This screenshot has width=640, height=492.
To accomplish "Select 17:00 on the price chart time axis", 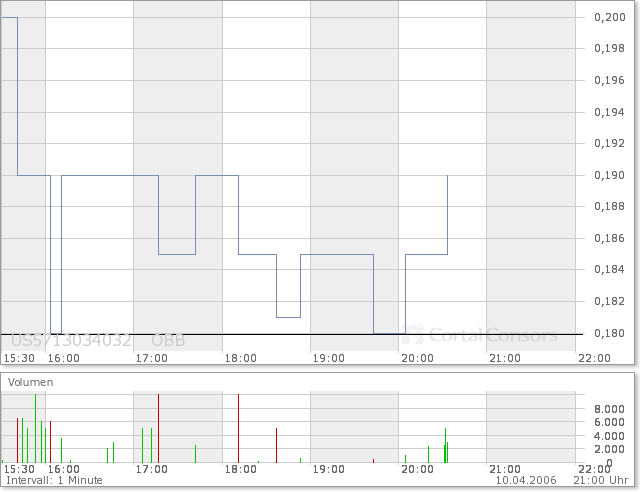I will (152, 358).
